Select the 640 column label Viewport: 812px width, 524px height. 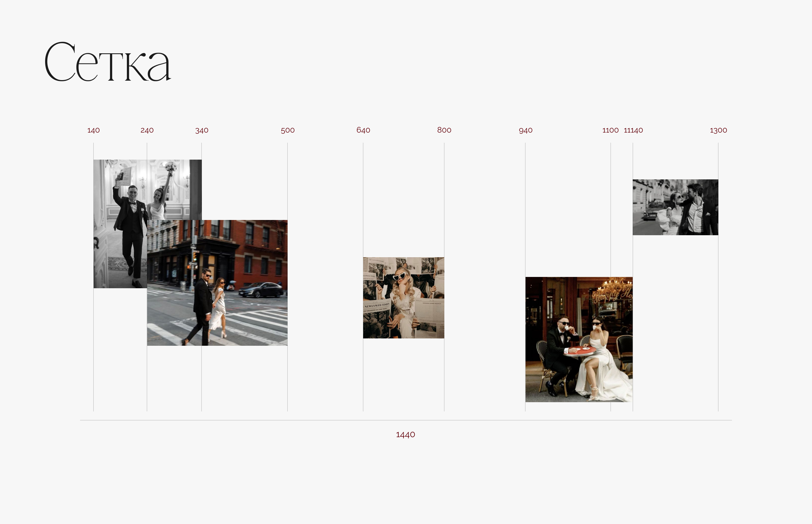coord(363,130)
